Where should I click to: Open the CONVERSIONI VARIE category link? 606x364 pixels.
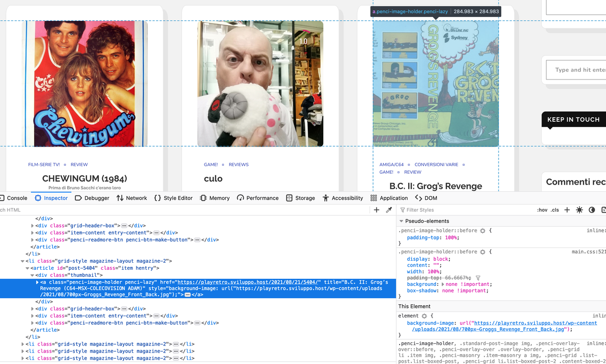(437, 165)
